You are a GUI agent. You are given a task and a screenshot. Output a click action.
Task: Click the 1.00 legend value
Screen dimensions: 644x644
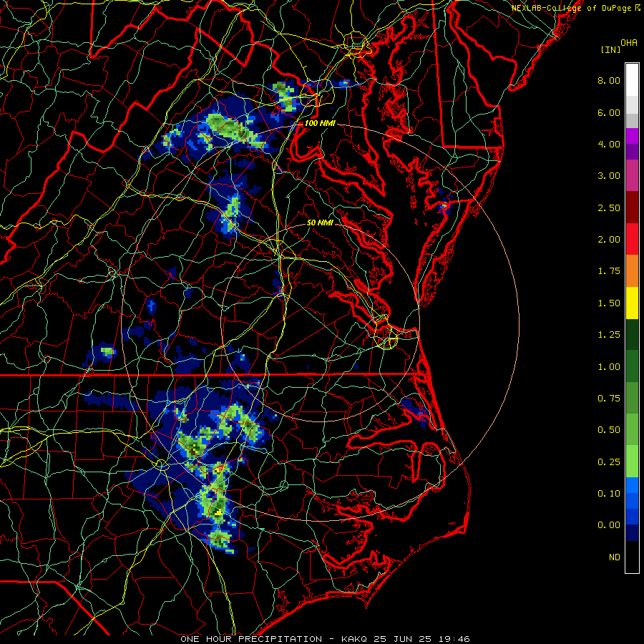point(609,367)
